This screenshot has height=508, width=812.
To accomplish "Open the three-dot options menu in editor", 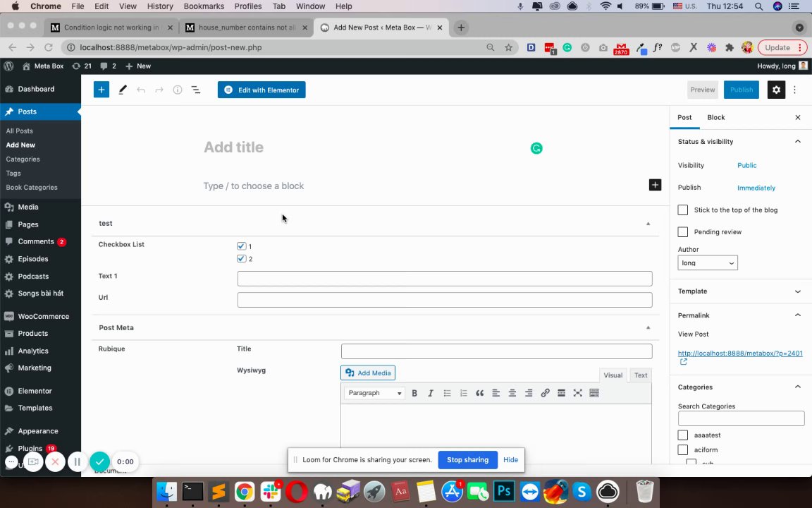I will tap(794, 90).
